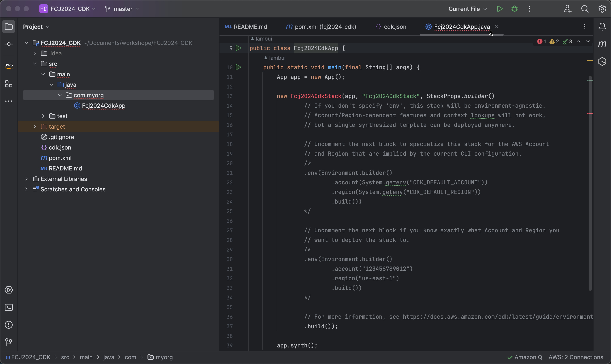The image size is (611, 364).
Task: Open Search Everywhere magnifier
Action: coord(585,9)
